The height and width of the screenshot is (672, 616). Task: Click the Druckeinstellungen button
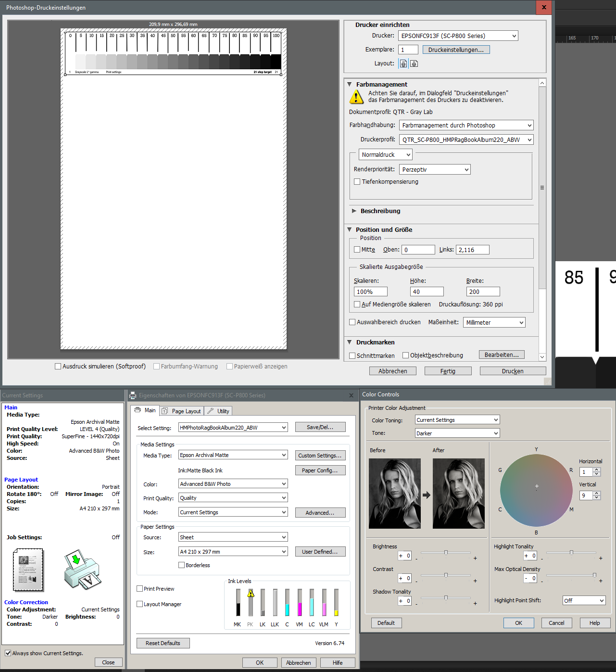456,50
